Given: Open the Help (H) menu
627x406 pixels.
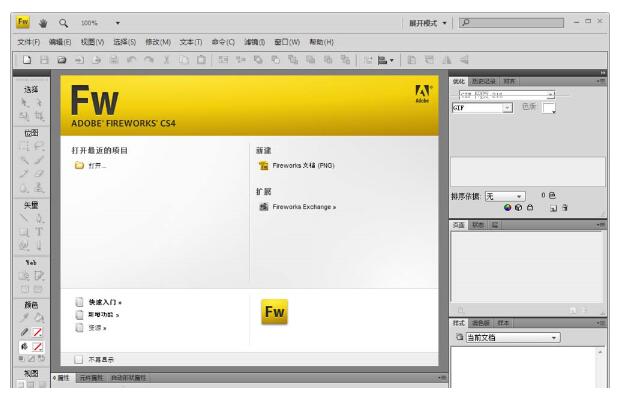Looking at the screenshot, I should (x=321, y=42).
